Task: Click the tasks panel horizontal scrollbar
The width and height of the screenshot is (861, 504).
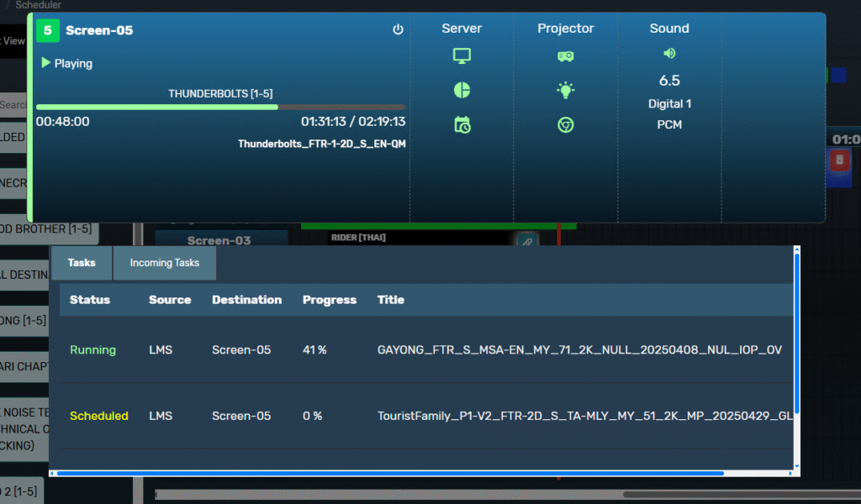Action: click(x=387, y=473)
